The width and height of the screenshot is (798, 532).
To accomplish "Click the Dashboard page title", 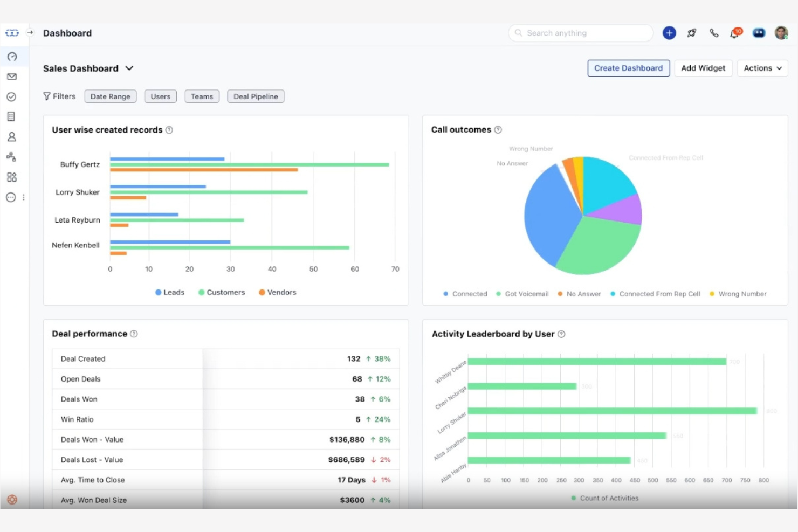I will point(67,33).
